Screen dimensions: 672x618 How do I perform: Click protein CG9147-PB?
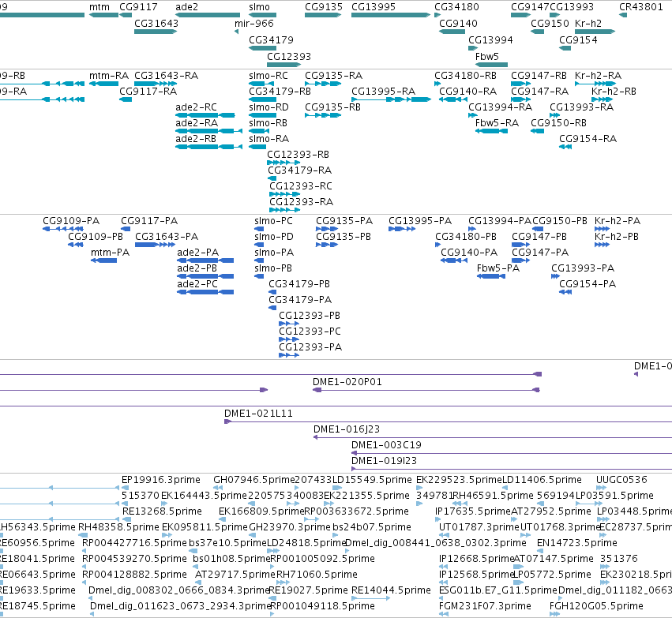pyautogui.click(x=520, y=245)
